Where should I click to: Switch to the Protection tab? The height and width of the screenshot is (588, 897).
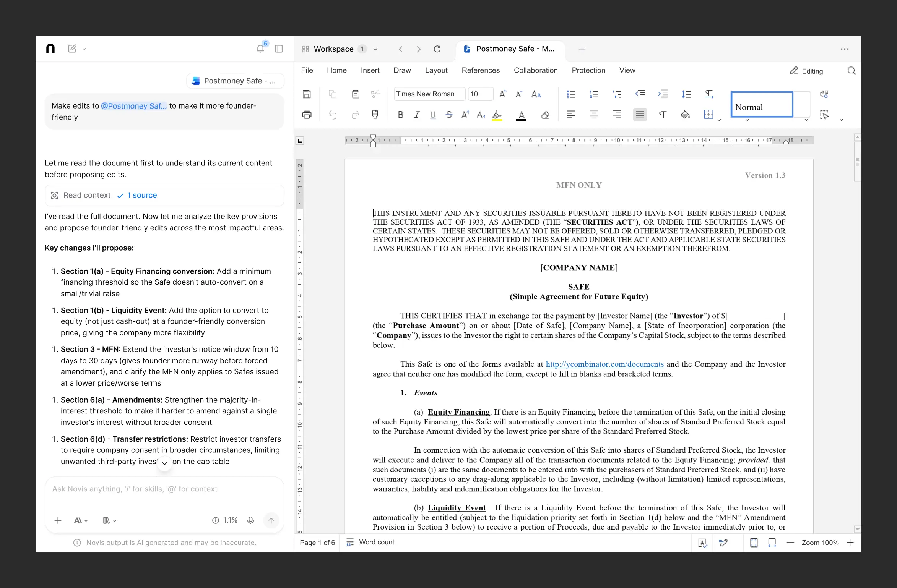(x=588, y=70)
